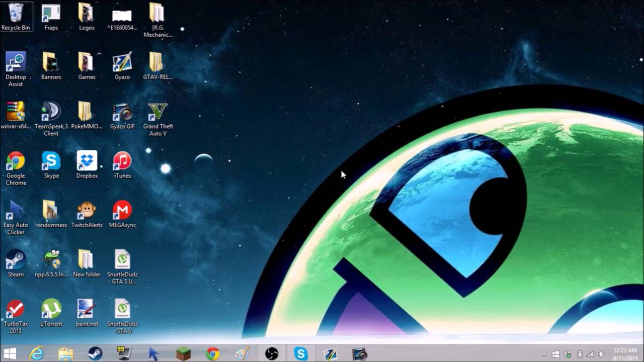Show hidden system tray icons
Viewport: 644px width, 362px height.
544,354
